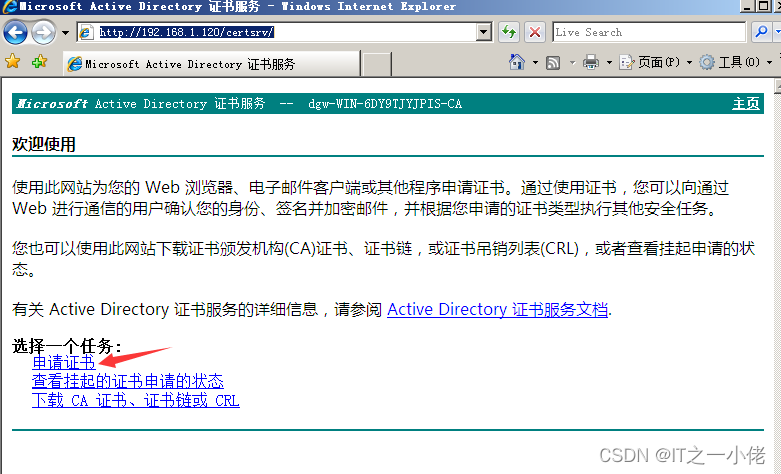Image resolution: width=781 pixels, height=474 pixels.
Task: Click the 申请证书 link
Action: tap(63, 362)
